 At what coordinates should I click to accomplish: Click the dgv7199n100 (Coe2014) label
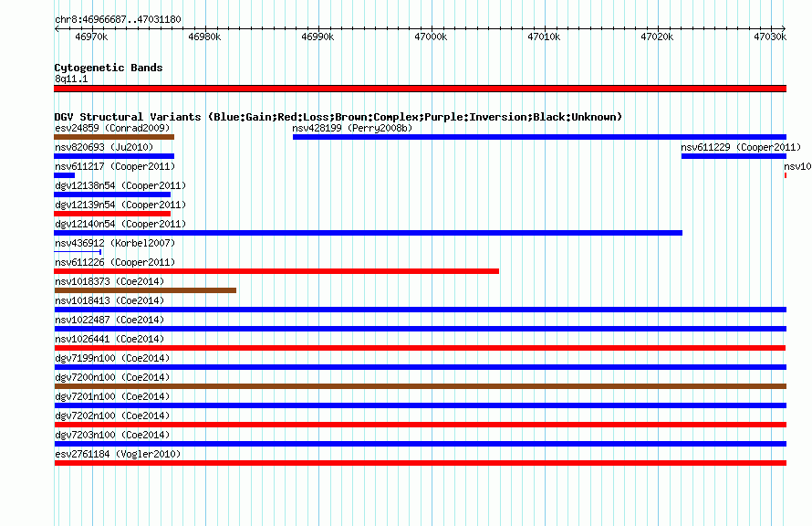pos(112,358)
